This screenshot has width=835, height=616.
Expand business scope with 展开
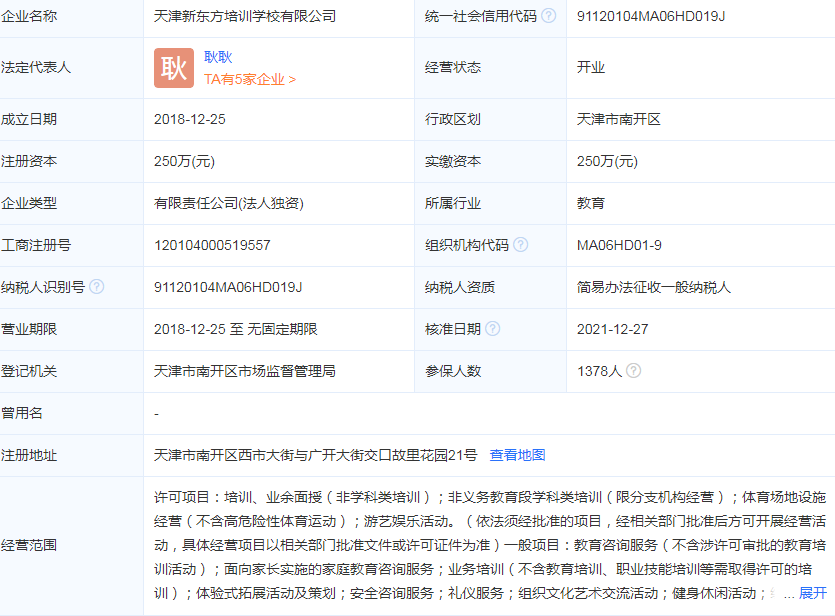click(x=813, y=593)
